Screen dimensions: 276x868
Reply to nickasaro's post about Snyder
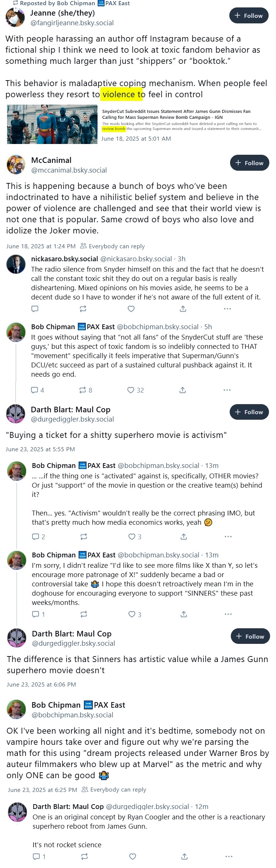click(x=35, y=309)
